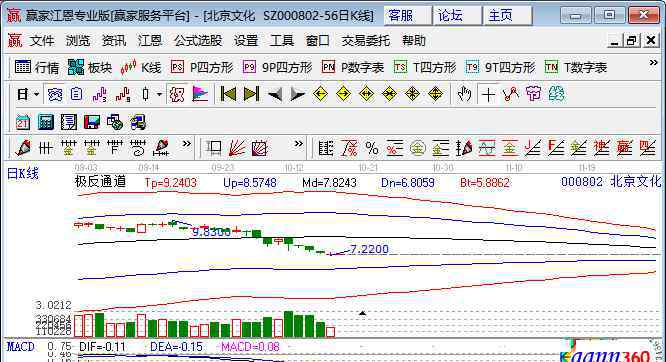The width and height of the screenshot is (666, 362).
Task: Click the 节 icon in toolbar
Action: tap(533, 94)
